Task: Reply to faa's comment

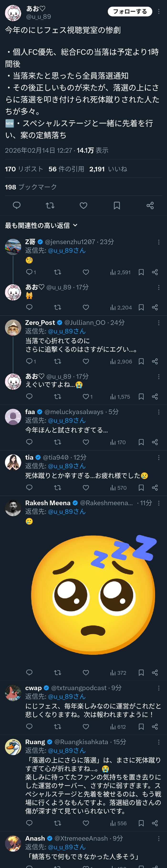Action: [29, 442]
